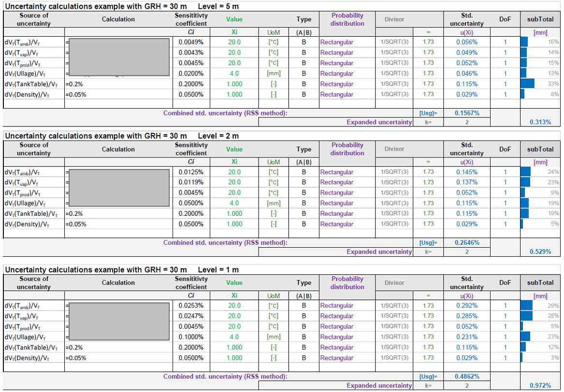Click the [°C] UoM cell for Tamb, Level 2 m
Screen dimensions: 564x392
pos(275,171)
